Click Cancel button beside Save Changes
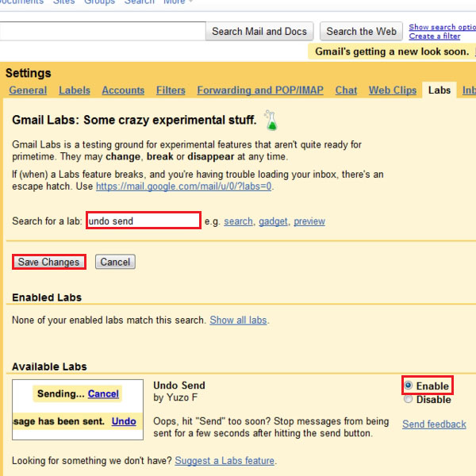The image size is (476, 476). [115, 262]
